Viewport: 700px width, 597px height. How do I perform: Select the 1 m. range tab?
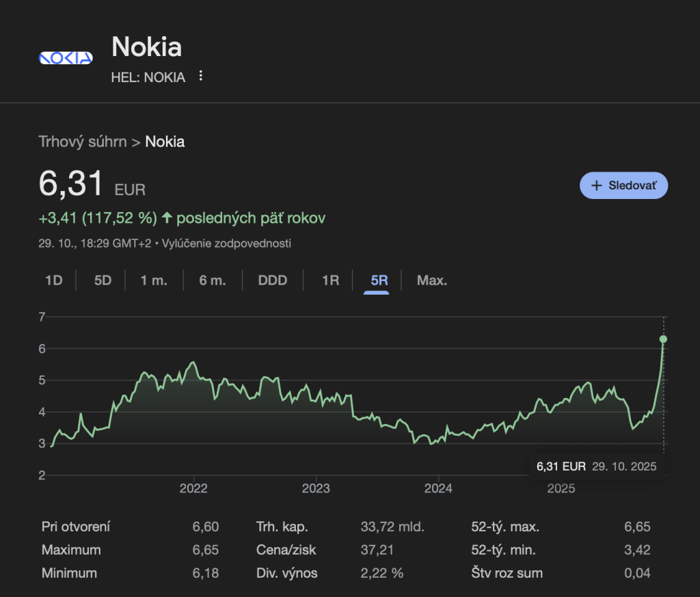154,280
